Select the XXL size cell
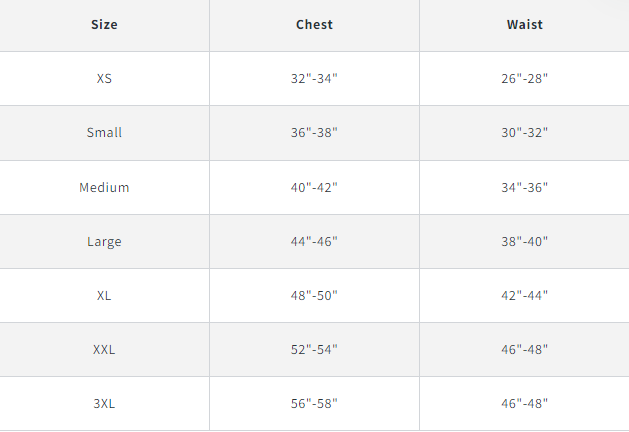This screenshot has width=629, height=432. [104, 349]
